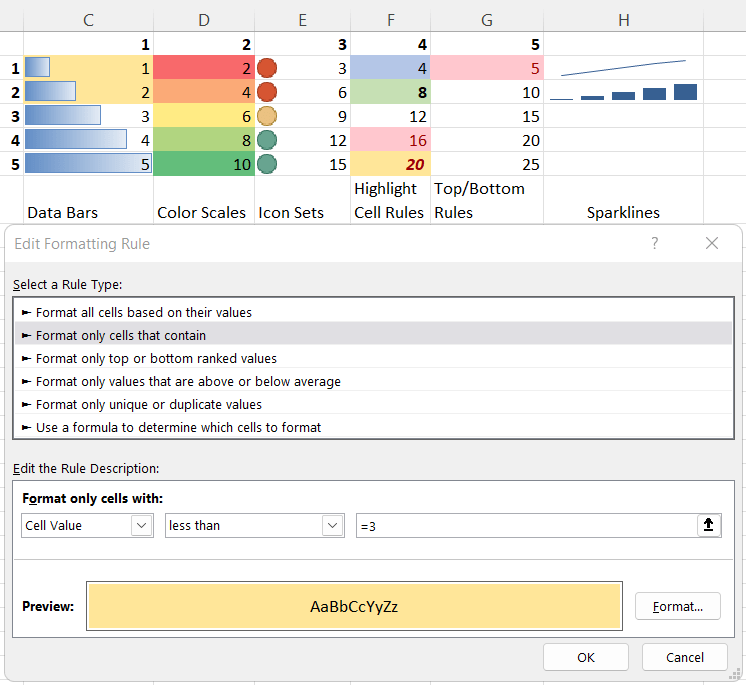746x685 pixels.
Task: Click the 'Color Scales' label cell
Action: point(204,200)
